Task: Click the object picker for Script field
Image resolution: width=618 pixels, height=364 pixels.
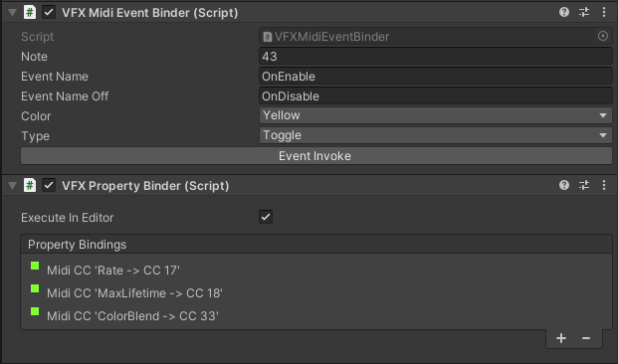Action: (603, 36)
